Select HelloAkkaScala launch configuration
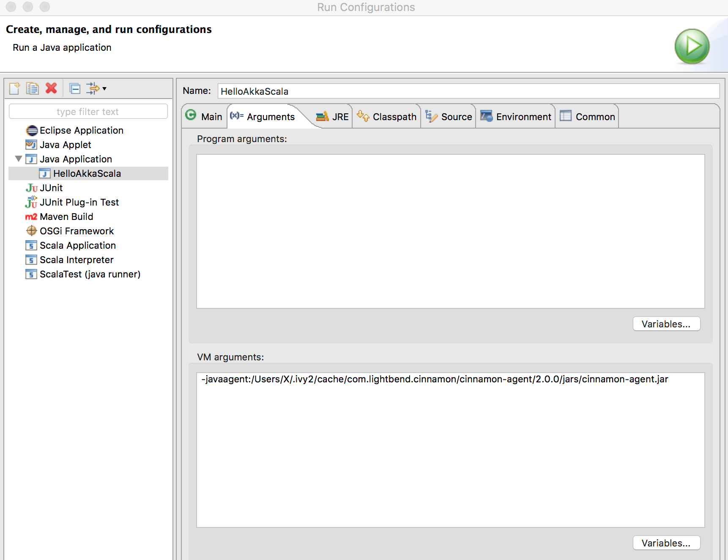Viewport: 728px width, 560px height. [87, 173]
